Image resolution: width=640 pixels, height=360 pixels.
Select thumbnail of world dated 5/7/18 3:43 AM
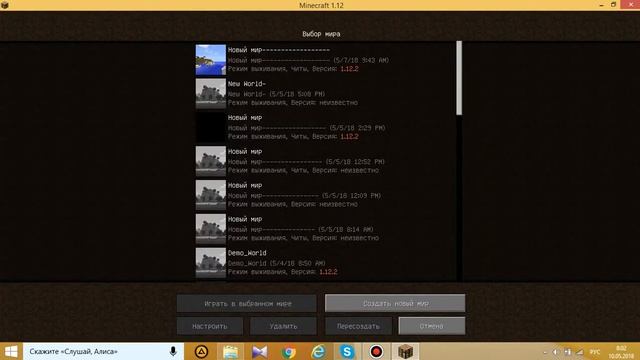(211, 60)
